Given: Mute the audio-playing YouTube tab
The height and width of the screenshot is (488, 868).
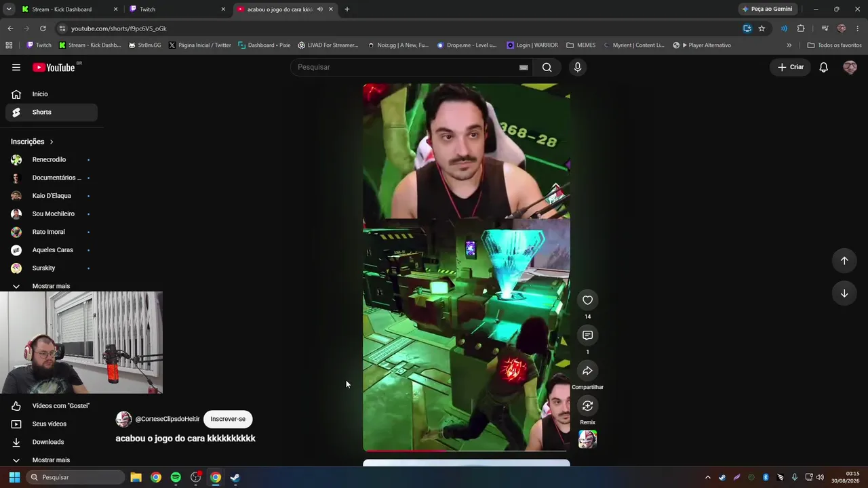Looking at the screenshot, I should click(320, 9).
